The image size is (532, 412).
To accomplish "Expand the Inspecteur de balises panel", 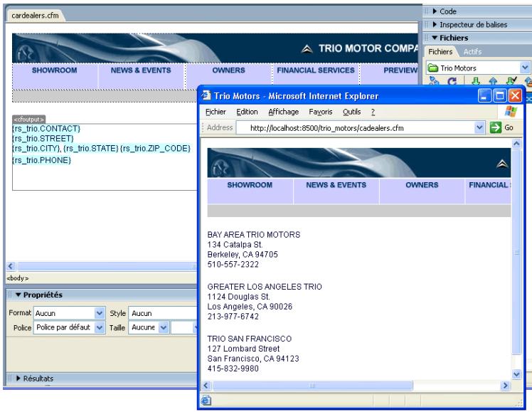I will pyautogui.click(x=435, y=24).
